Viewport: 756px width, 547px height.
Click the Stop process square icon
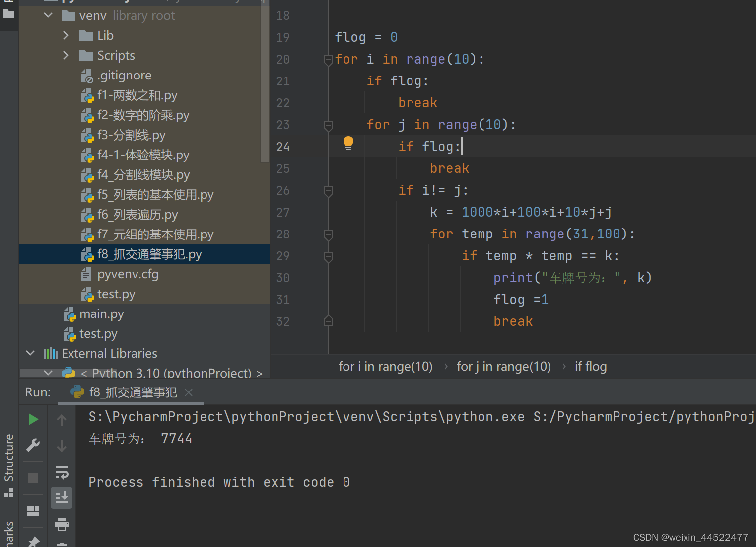coord(33,478)
